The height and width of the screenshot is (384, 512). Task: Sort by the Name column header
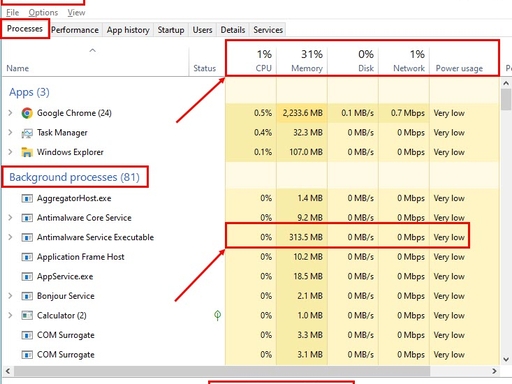(95, 61)
